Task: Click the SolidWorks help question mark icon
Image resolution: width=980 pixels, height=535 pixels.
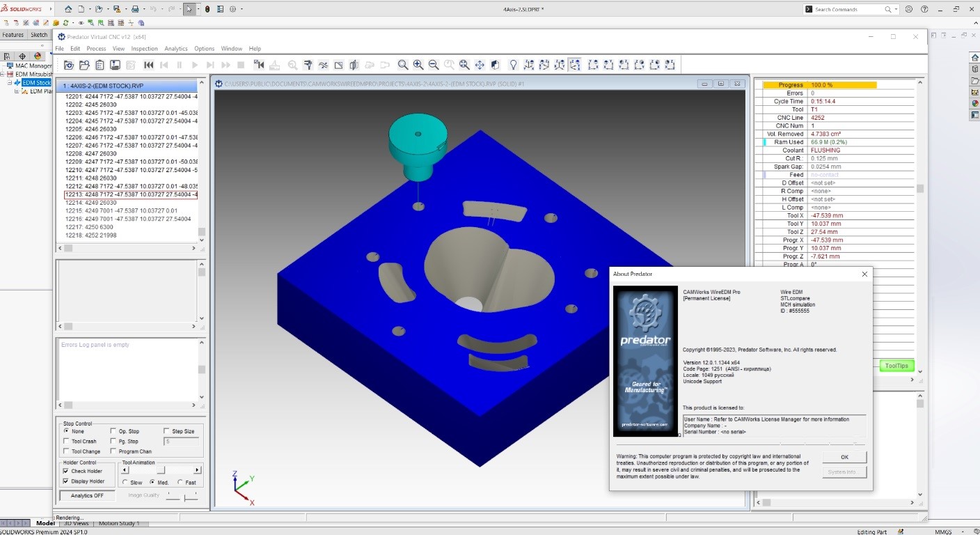Action: click(925, 9)
